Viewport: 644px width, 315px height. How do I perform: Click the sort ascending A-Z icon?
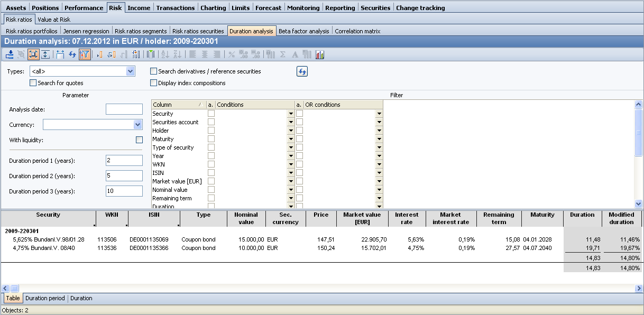click(x=164, y=54)
